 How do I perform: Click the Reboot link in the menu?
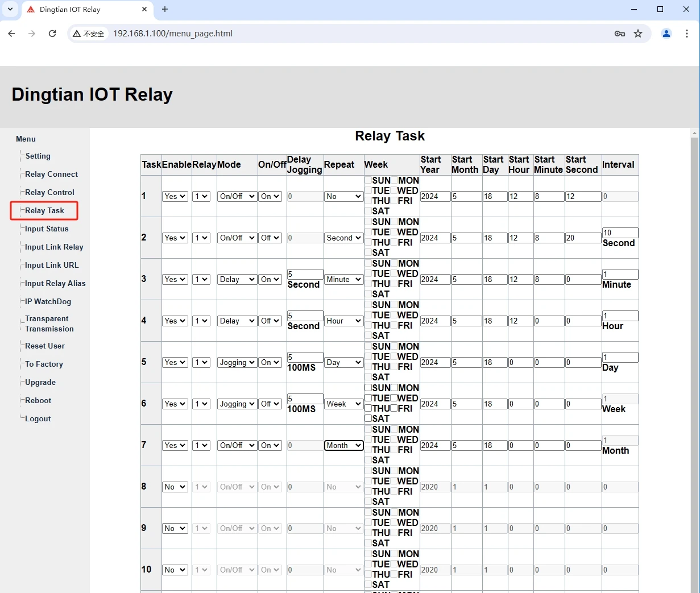pyautogui.click(x=38, y=400)
